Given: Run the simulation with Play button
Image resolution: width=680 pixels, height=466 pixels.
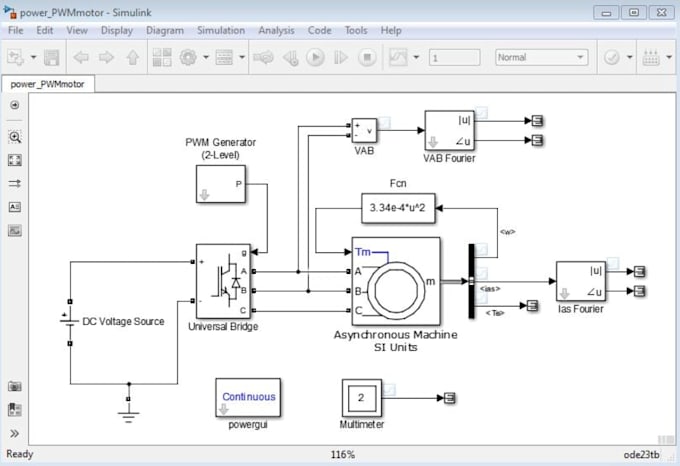Looking at the screenshot, I should 315,57.
